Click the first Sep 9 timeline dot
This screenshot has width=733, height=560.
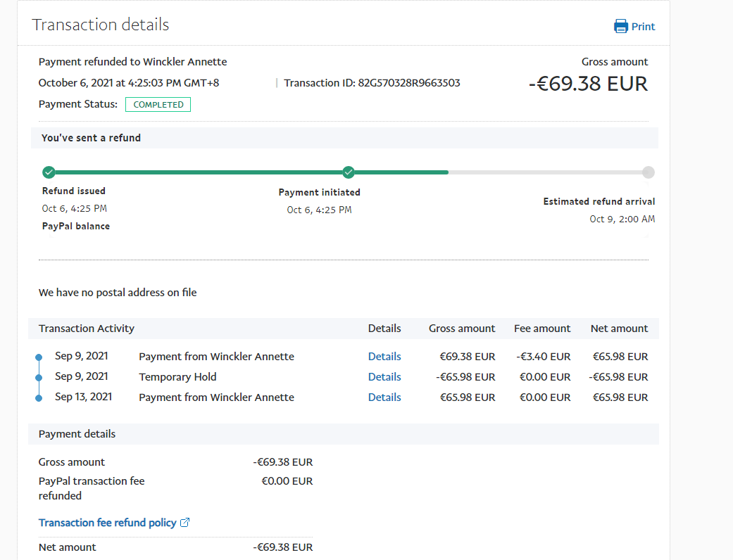pyautogui.click(x=39, y=357)
